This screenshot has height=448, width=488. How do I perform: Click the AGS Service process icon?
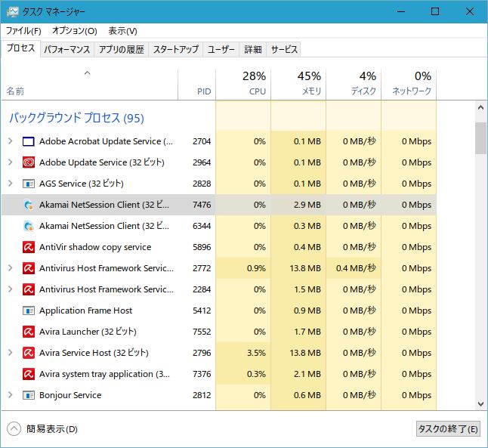pos(28,184)
